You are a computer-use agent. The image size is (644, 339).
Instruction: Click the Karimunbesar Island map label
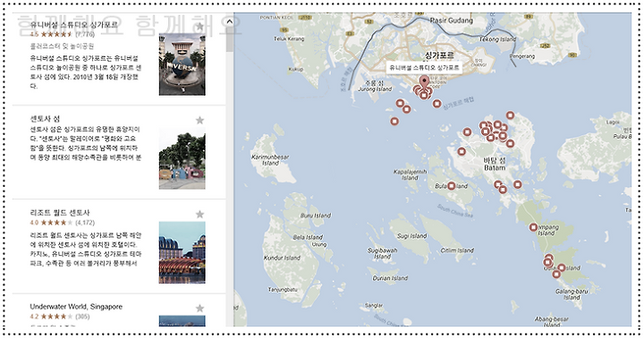pos(270,160)
